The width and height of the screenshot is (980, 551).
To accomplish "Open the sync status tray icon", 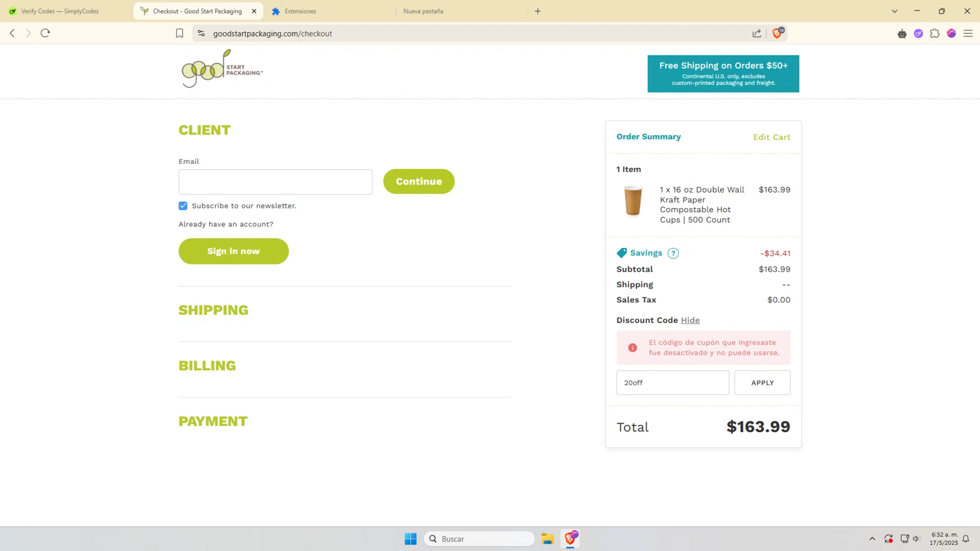I will coord(889,539).
